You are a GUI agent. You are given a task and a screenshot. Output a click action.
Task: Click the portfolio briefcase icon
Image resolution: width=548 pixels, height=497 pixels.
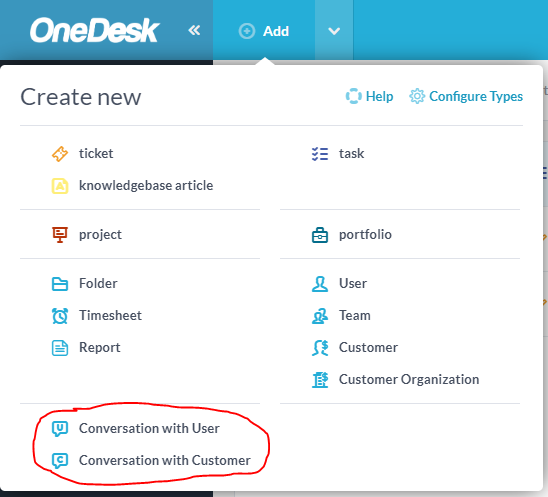tap(320, 235)
